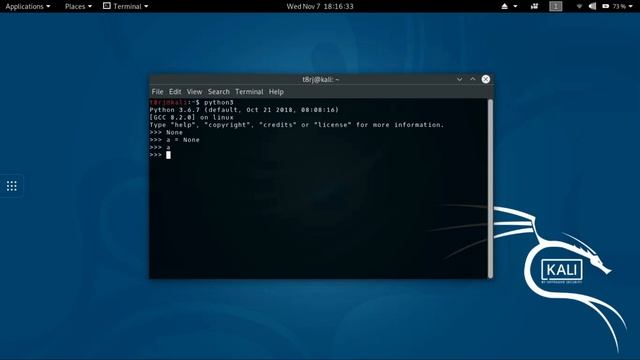Open the terminal's File menu
This screenshot has width=640, height=360.
point(157,92)
